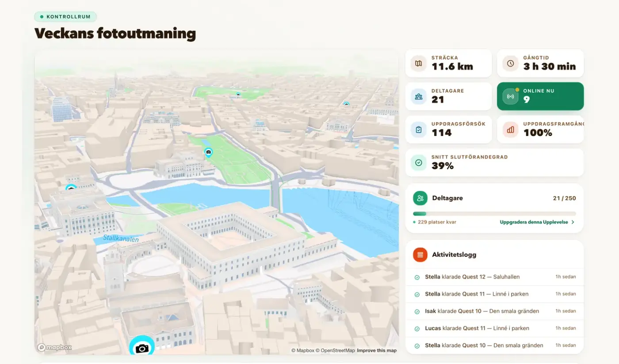Select the Isak klarade Quest 10 log entry
Screen dimensions: 619x364
[x=494, y=311]
